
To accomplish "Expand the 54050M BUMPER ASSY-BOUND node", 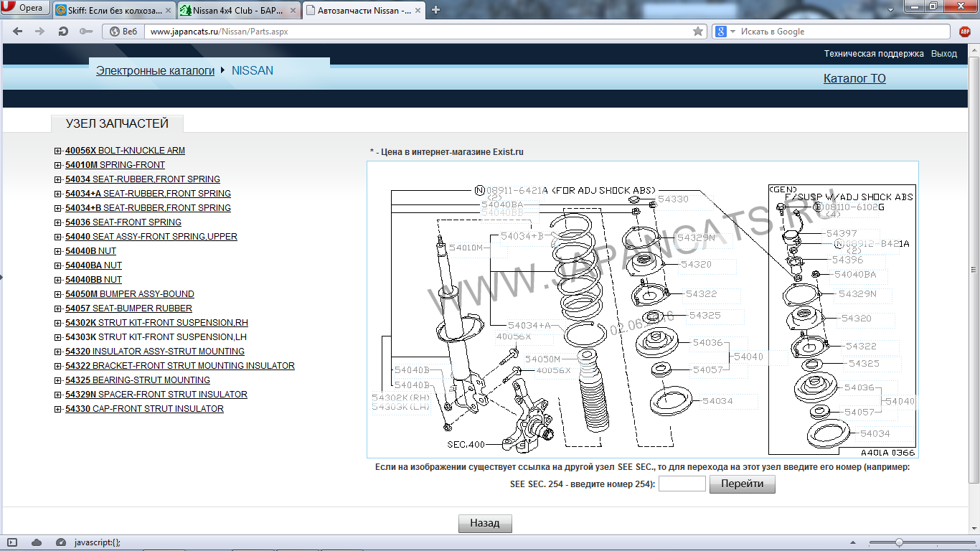I will [58, 294].
